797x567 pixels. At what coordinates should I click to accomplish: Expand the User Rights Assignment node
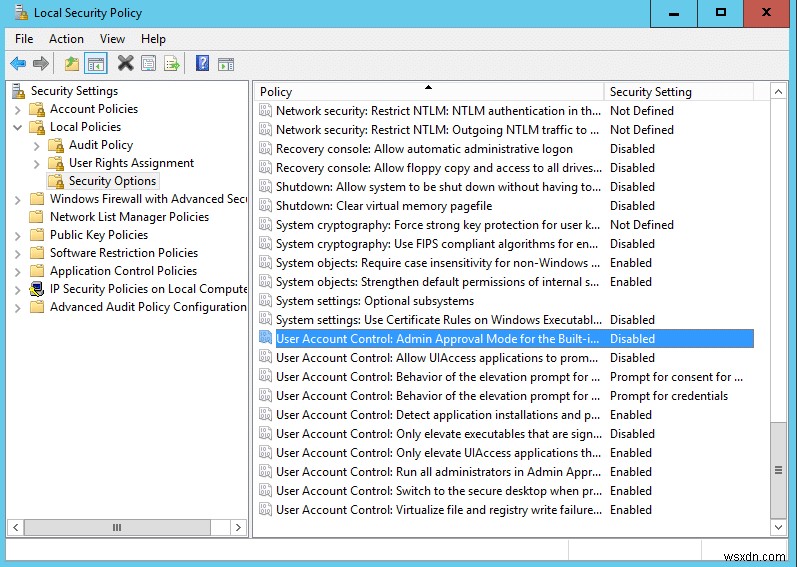coord(37,164)
